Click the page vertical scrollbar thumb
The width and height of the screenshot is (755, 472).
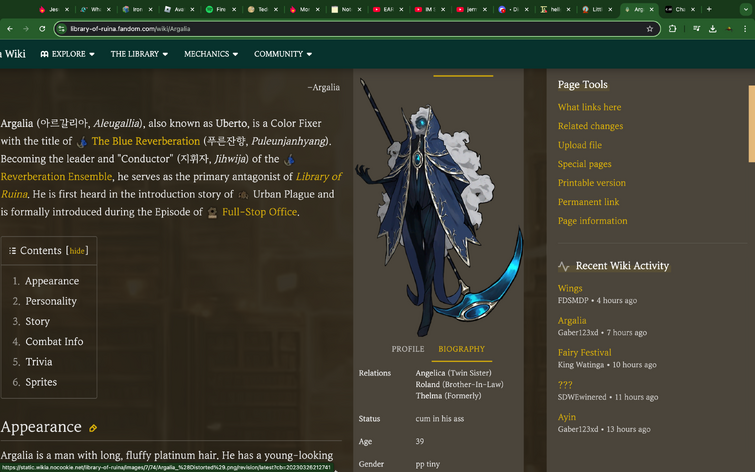[x=752, y=124]
